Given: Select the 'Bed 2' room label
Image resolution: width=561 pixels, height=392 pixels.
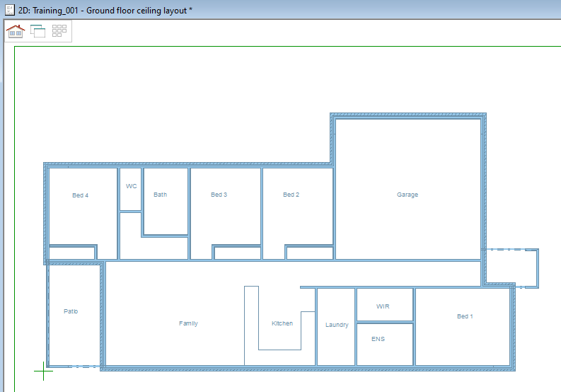Looking at the screenshot, I should [x=291, y=195].
